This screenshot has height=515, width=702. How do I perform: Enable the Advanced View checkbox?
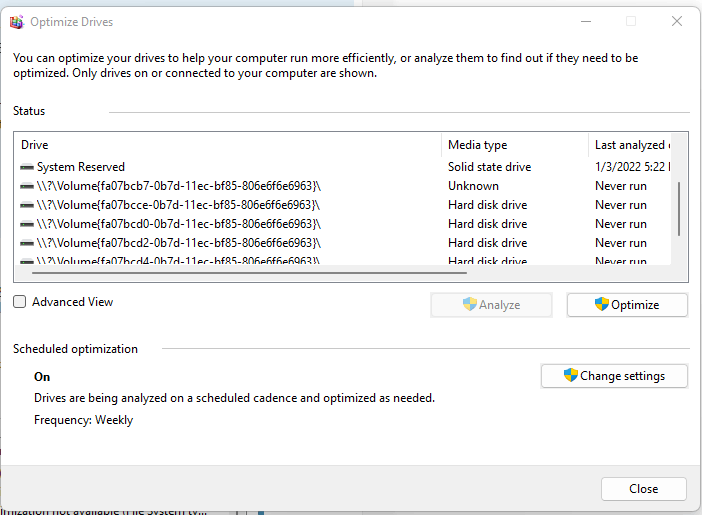pyautogui.click(x=20, y=302)
